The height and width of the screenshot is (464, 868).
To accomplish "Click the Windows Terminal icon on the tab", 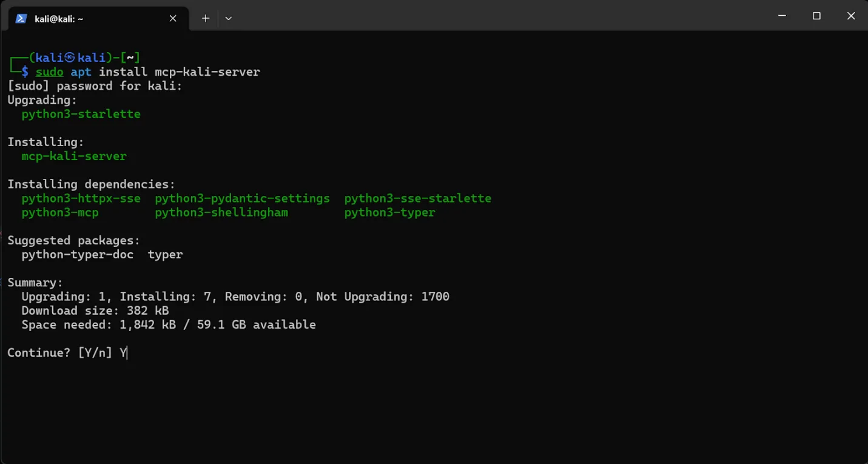I will [x=21, y=18].
